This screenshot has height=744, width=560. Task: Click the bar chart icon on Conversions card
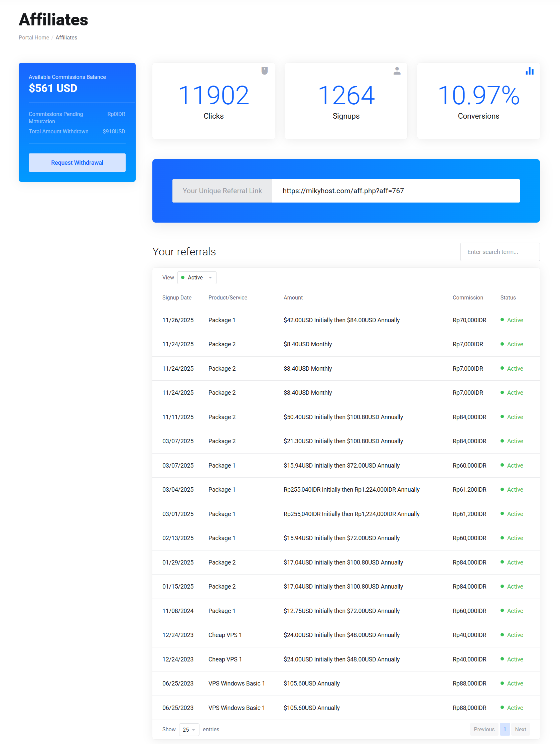529,71
